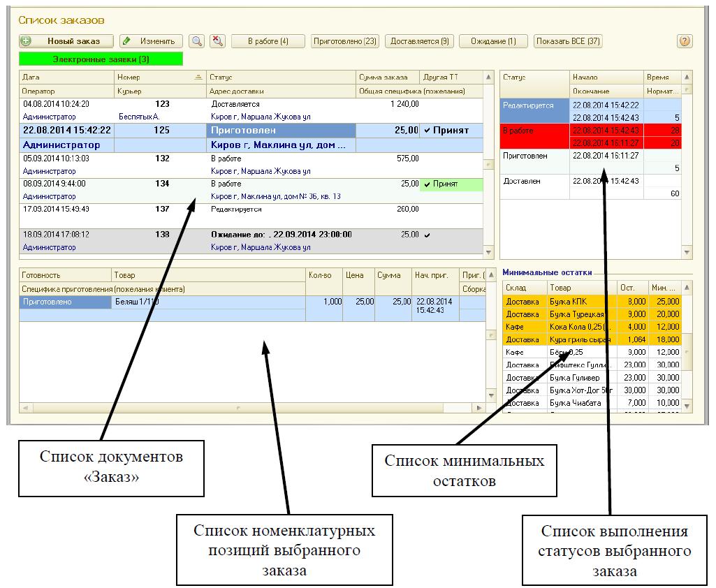Open Электронные заявки (3)
716x588 pixels.
[101, 59]
